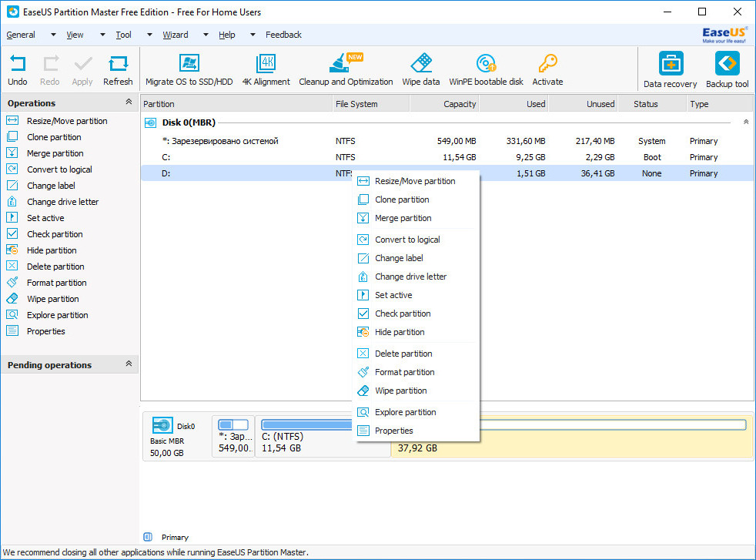Screen dimensions: 756x560
Task: Collapse the Pending operations panel
Action: 129,364
